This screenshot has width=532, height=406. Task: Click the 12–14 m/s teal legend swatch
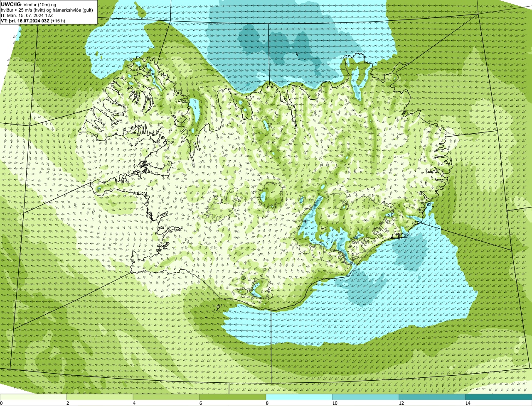pyautogui.click(x=432, y=397)
